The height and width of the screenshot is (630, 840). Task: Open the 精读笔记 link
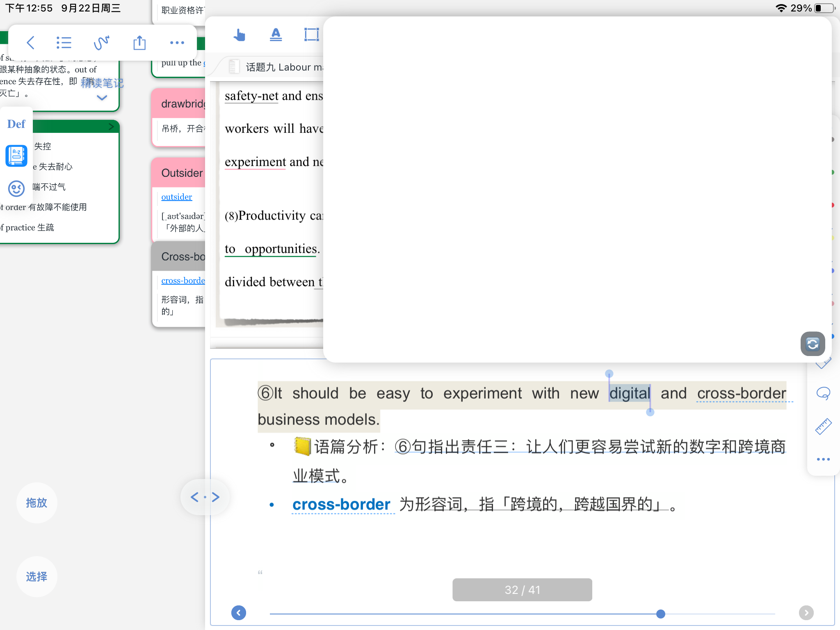tap(102, 83)
